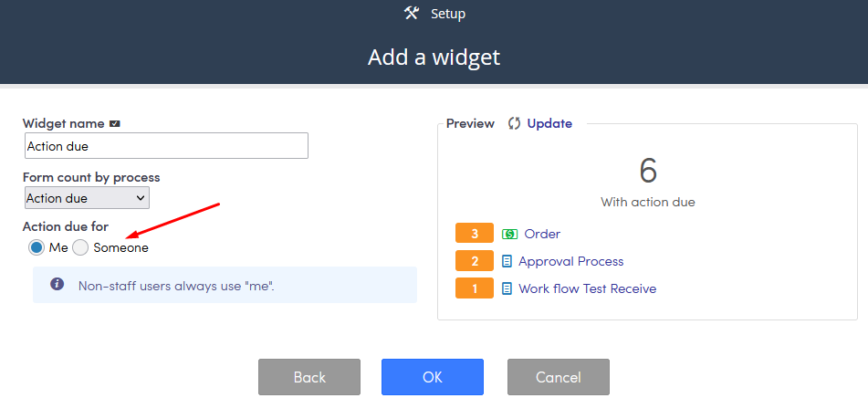Click the info icon in the blue notice
Image resolution: width=868 pixels, height=398 pixels.
tap(57, 284)
